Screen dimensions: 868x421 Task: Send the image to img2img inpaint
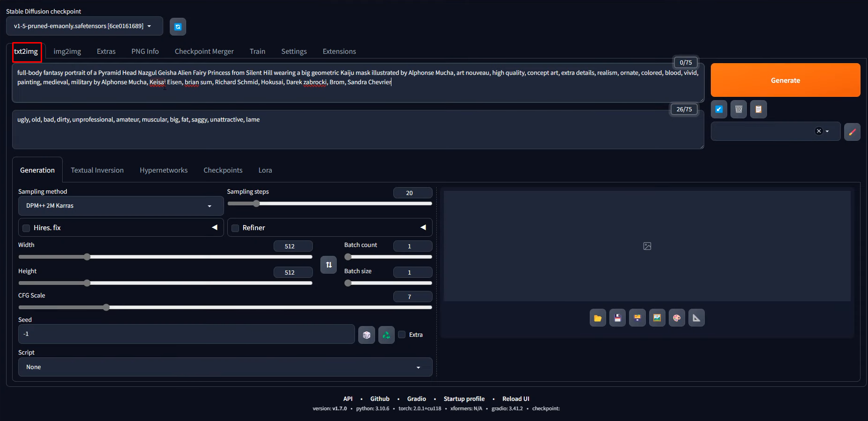coord(677,318)
